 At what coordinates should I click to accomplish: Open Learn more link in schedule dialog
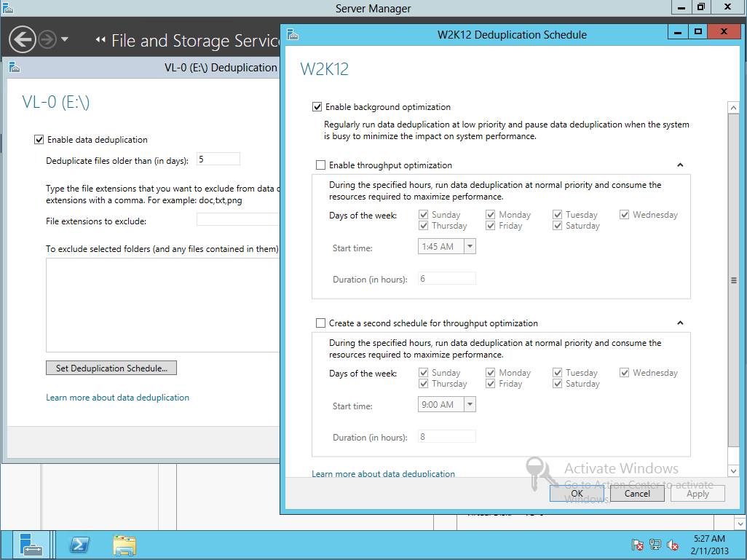tap(383, 474)
